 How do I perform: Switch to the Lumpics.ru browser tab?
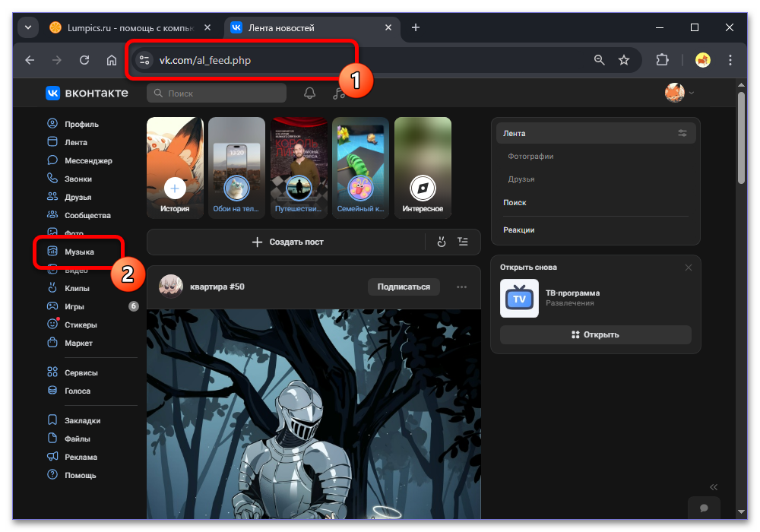[130, 27]
